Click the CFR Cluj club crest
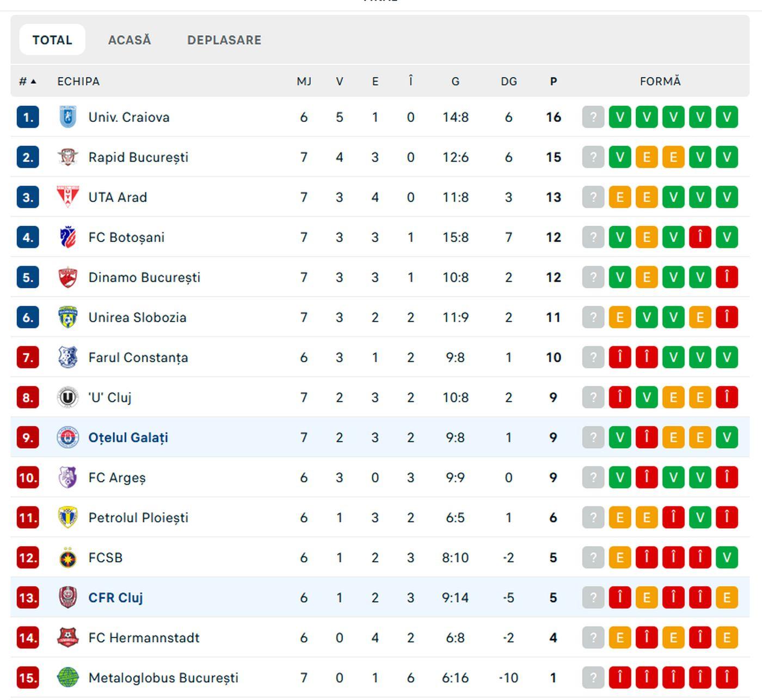The width and height of the screenshot is (762, 700). 67,597
